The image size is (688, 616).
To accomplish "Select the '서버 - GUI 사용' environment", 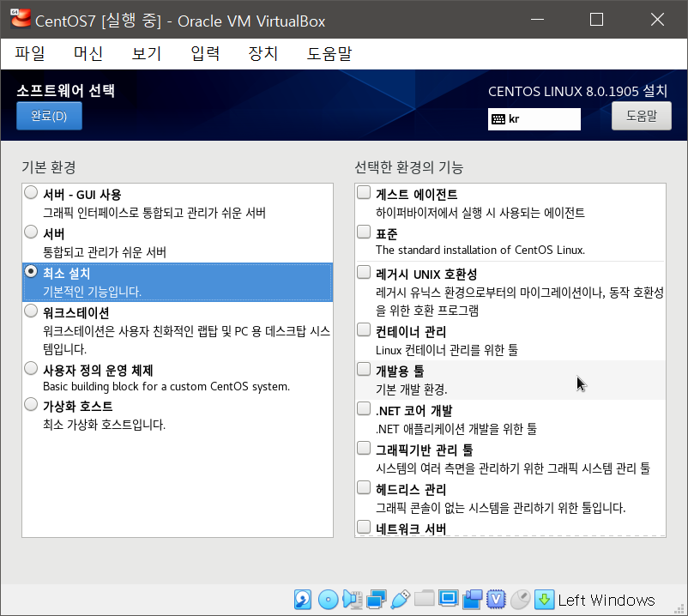I will 31,192.
